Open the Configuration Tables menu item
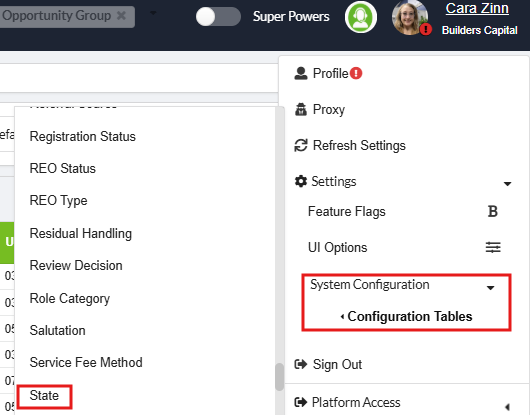Image resolution: width=530 pixels, height=415 pixels. (409, 317)
